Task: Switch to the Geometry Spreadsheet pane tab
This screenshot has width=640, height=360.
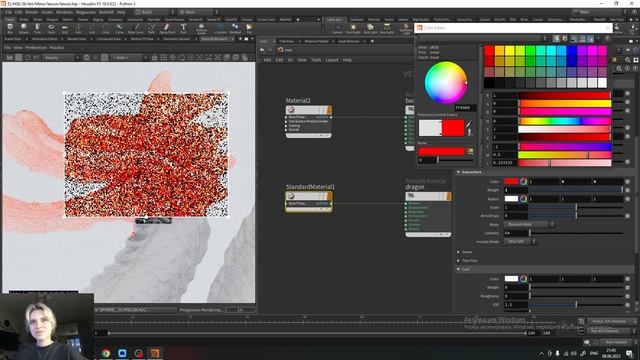Action: tap(177, 39)
